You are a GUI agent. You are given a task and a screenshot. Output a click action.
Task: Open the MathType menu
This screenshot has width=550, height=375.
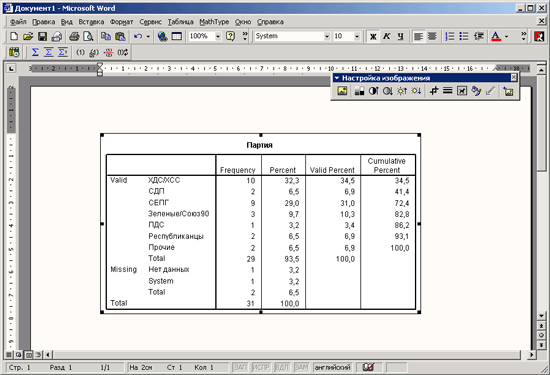[x=214, y=22]
